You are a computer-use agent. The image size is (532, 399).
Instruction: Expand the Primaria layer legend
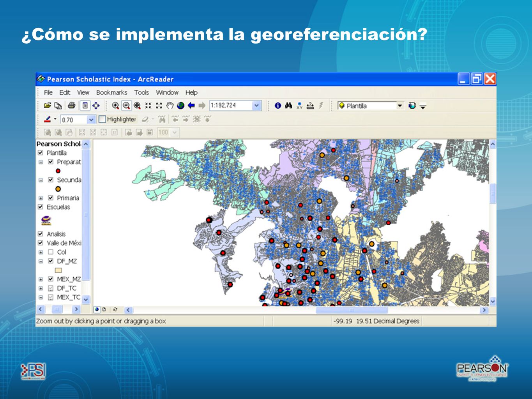pos(41,198)
